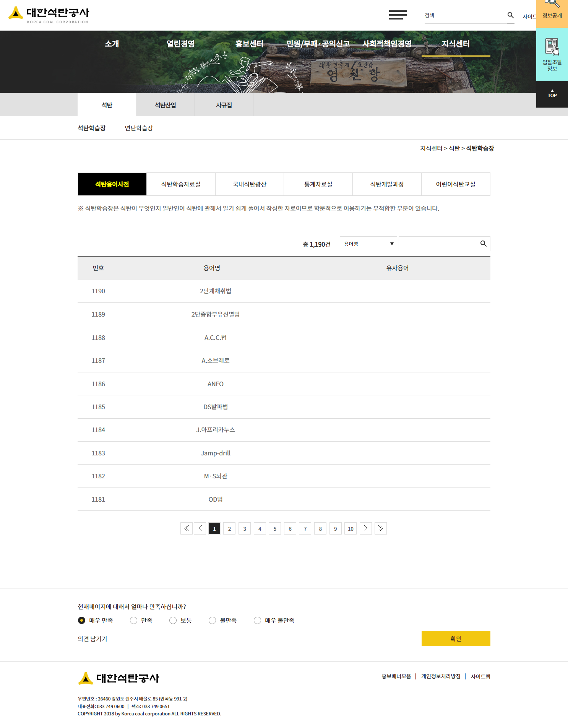
Task: Go to the first page arrow
Action: point(187,528)
